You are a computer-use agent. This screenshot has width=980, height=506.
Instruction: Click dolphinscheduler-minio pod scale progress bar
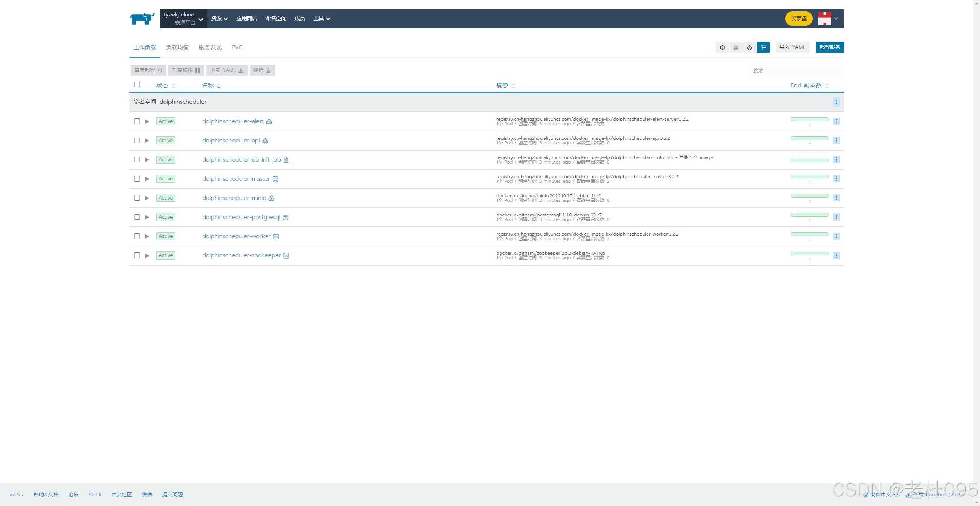click(x=809, y=196)
